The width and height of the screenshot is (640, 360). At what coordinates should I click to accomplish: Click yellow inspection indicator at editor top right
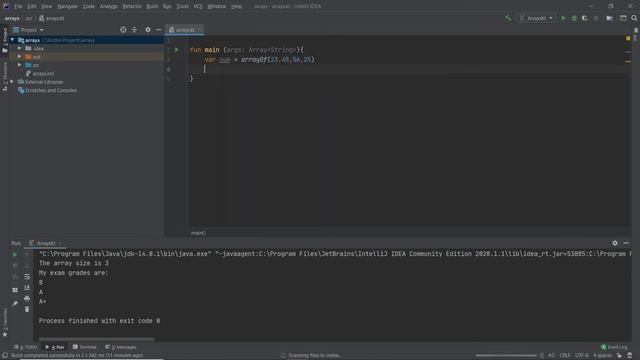[x=628, y=38]
